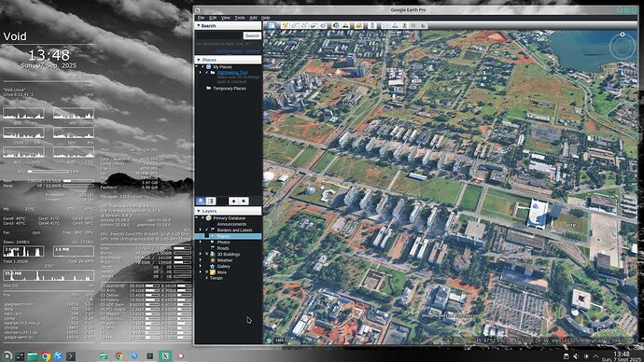Uncheck the Sightseeing Tour checkbox
Image resolution: width=644 pixels, height=362 pixels.
point(207,72)
